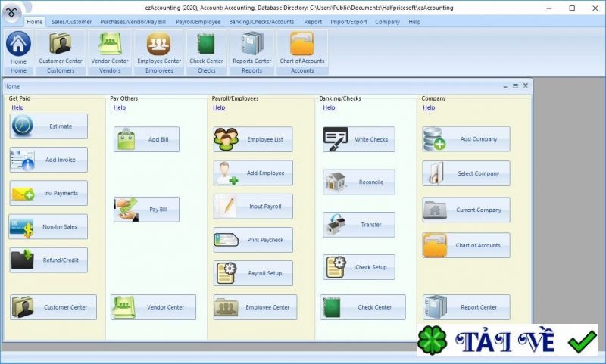Open Vendor Center at the panel bottom

(x=154, y=307)
